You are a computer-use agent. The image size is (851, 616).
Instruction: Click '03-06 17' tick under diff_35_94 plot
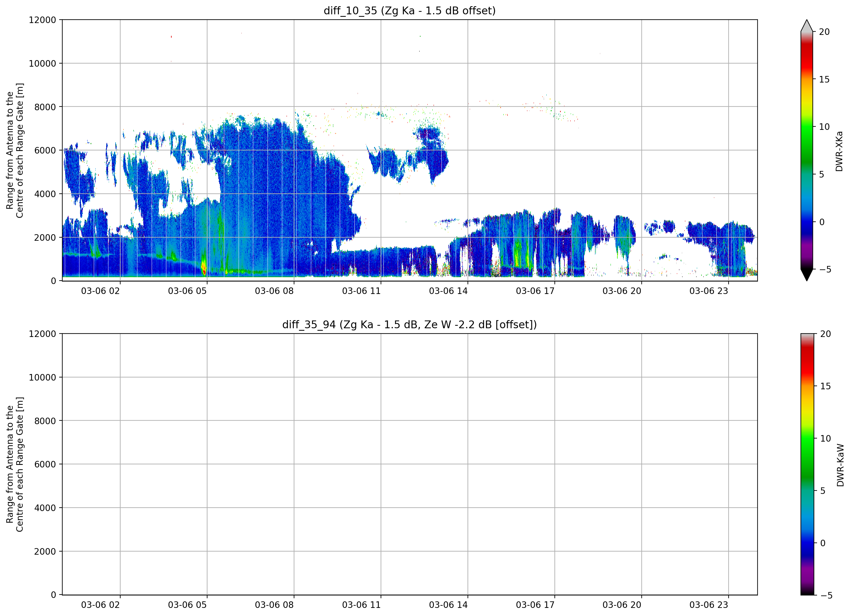535,605
